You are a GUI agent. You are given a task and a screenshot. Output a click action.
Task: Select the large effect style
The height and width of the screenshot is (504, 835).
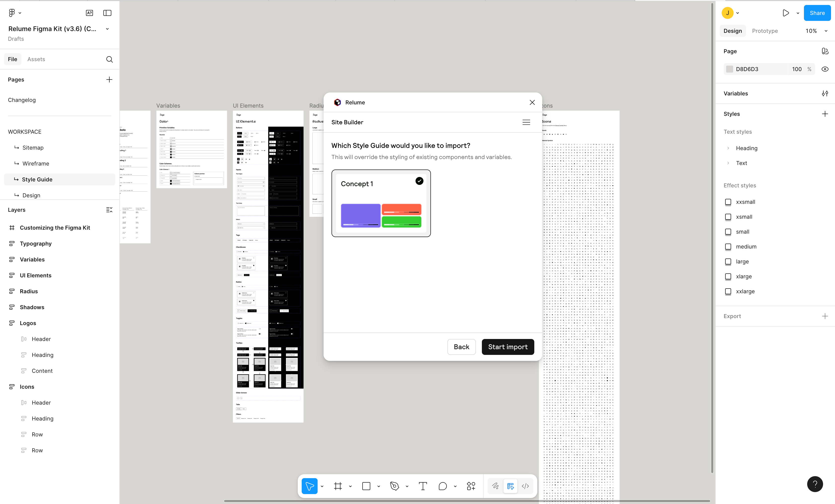pos(742,262)
